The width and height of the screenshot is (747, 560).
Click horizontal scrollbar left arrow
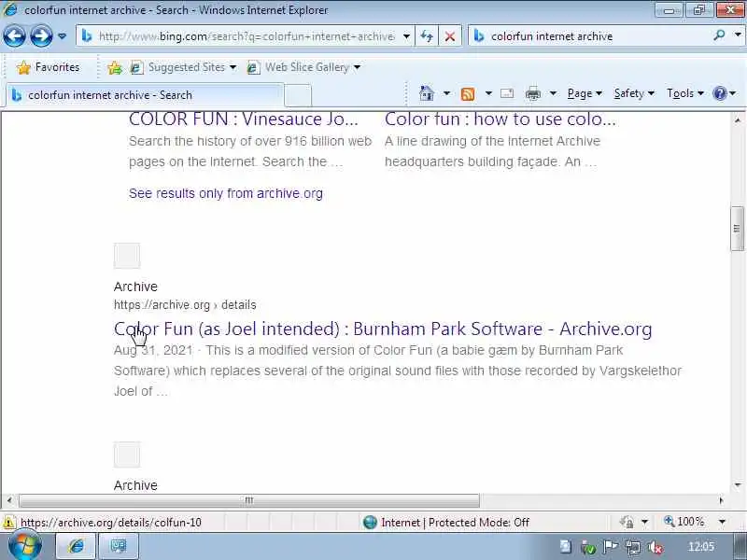pos(9,500)
